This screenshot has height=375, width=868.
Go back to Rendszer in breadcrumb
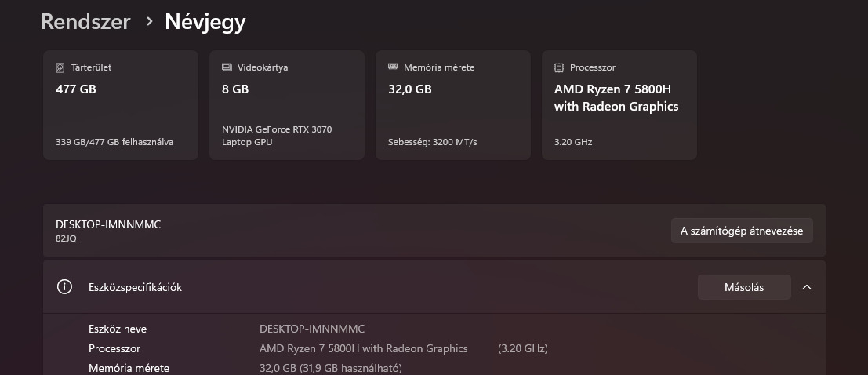point(85,22)
